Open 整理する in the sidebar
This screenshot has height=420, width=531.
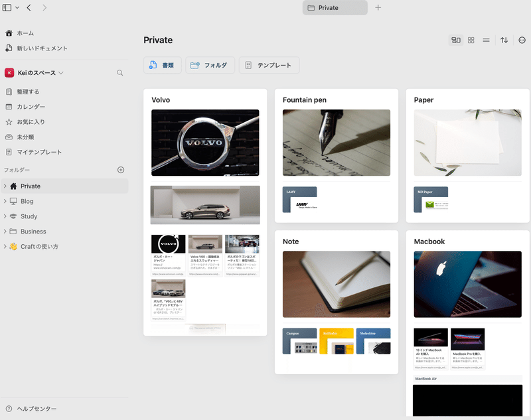click(28, 92)
